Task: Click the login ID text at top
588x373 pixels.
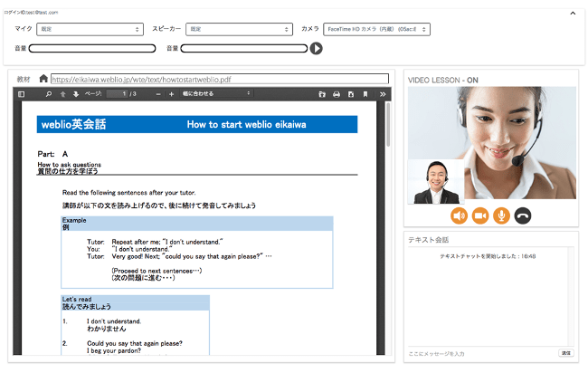Action: coord(31,13)
